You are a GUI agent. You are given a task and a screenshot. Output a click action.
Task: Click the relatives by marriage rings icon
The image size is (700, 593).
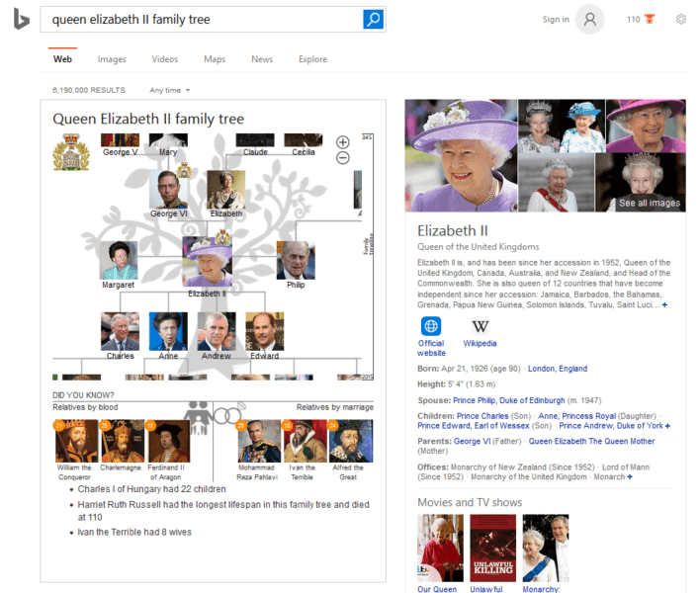click(x=229, y=413)
